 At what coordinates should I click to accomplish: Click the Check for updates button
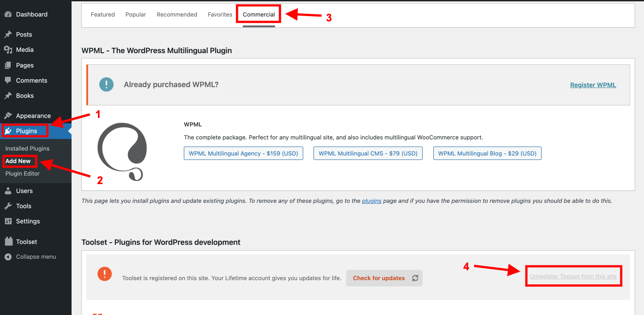click(x=384, y=278)
